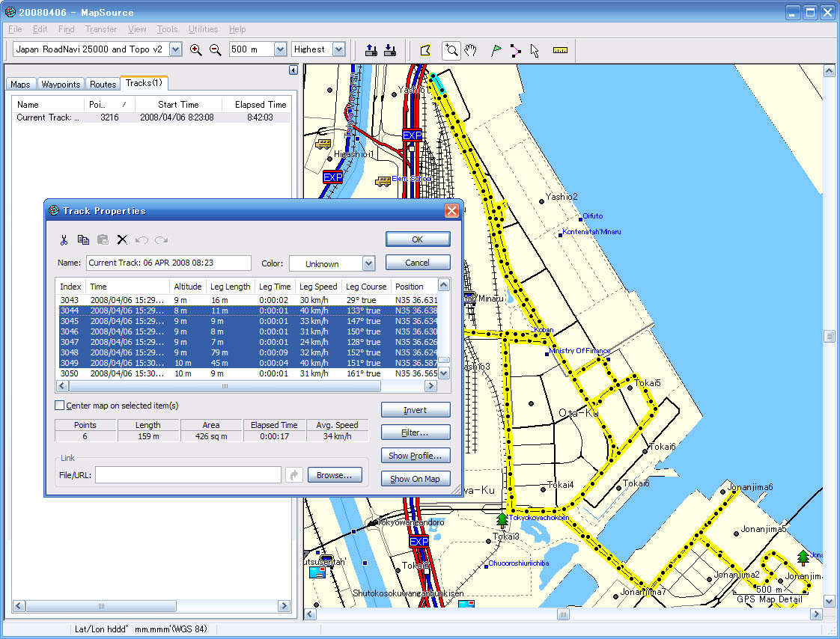This screenshot has height=639, width=840.
Task: Click the Send To Device toolbar icon
Action: tap(371, 50)
